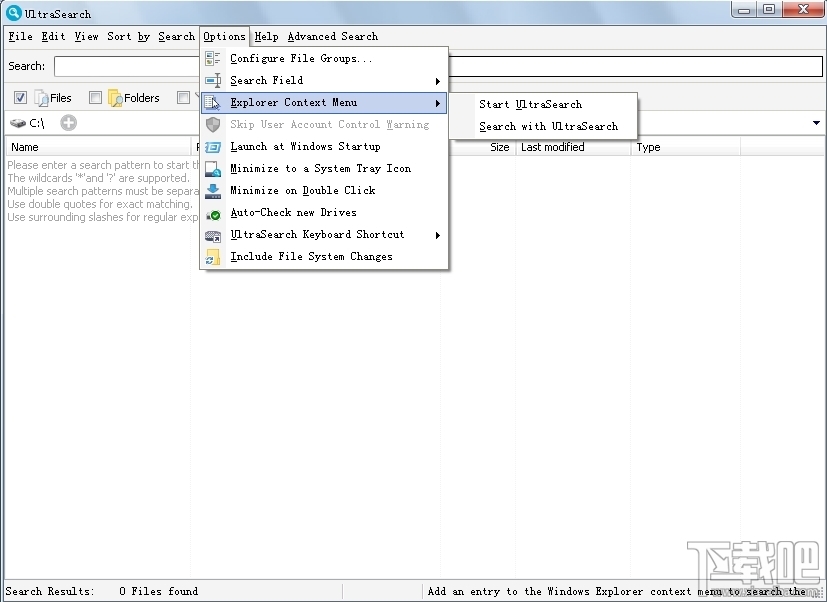Open the Search menu

[177, 36]
